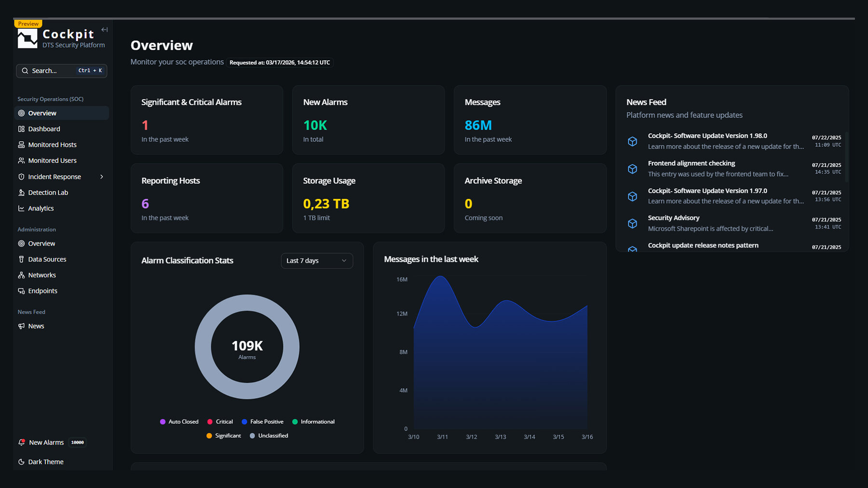868x488 pixels.
Task: Click the Analytics chart icon
Action: (21, 209)
